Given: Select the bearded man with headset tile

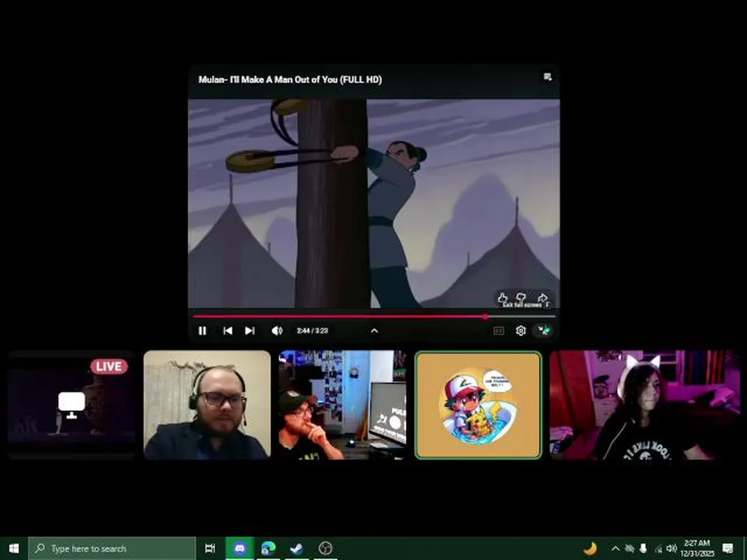Looking at the screenshot, I should tap(207, 404).
